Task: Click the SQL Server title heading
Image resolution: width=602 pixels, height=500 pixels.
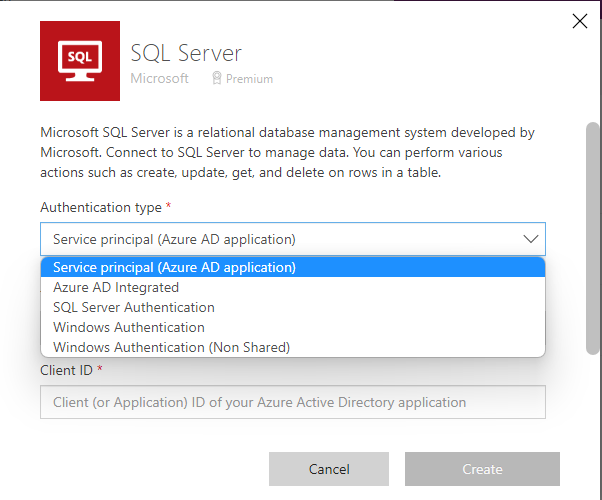Action: (x=186, y=52)
